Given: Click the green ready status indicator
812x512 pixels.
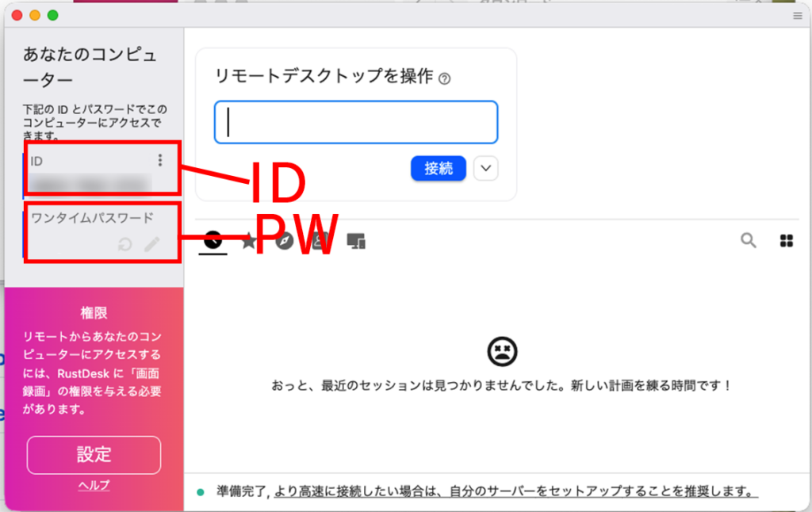Looking at the screenshot, I should 201,491.
